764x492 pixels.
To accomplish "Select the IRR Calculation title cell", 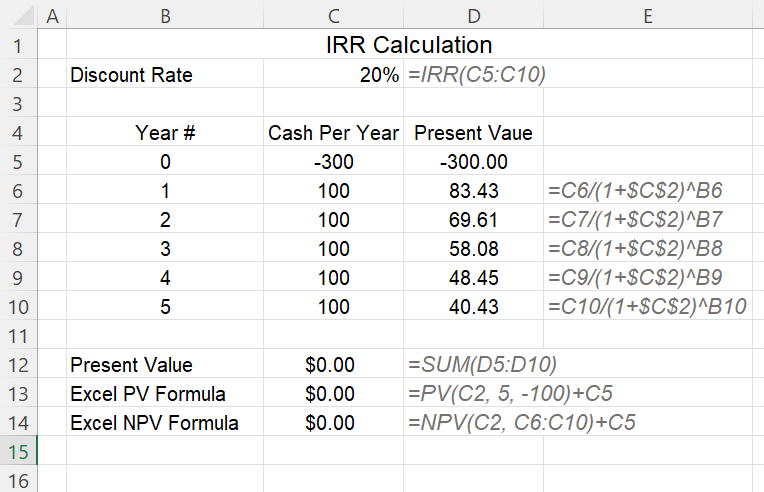I will coord(409,44).
